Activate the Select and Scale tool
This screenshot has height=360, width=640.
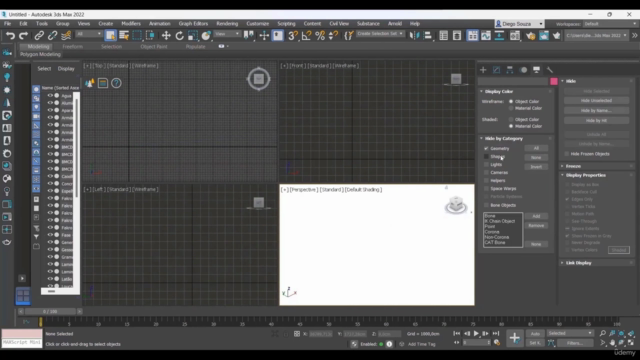click(x=193, y=36)
